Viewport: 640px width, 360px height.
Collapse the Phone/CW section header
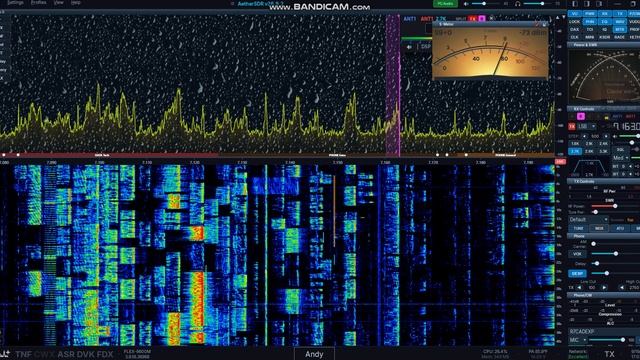click(603, 295)
